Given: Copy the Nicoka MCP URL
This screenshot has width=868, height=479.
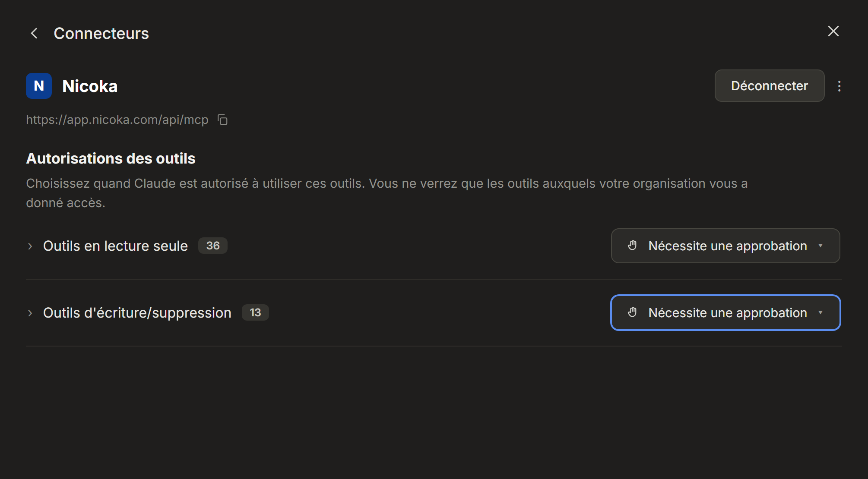Looking at the screenshot, I should point(222,120).
